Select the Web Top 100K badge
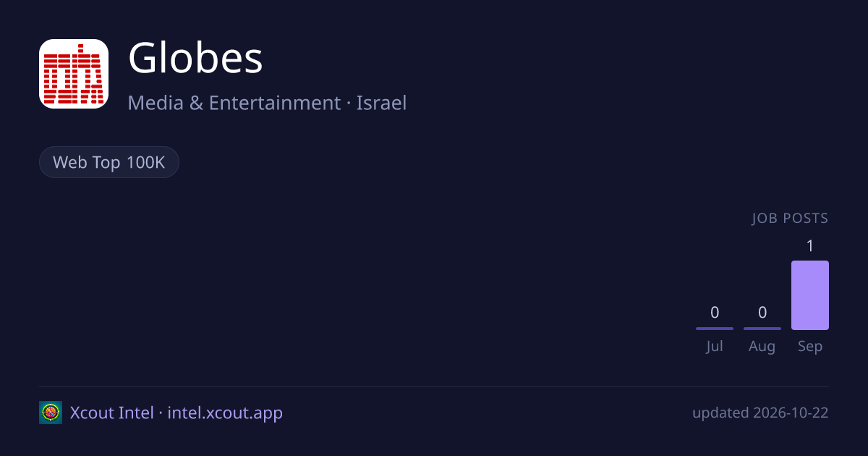The image size is (868, 456). coord(109,162)
